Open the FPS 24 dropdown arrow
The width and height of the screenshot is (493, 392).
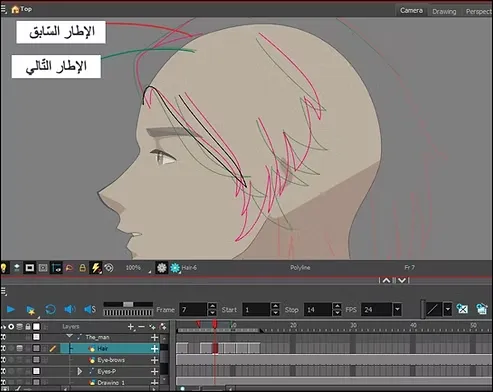pyautogui.click(x=397, y=310)
